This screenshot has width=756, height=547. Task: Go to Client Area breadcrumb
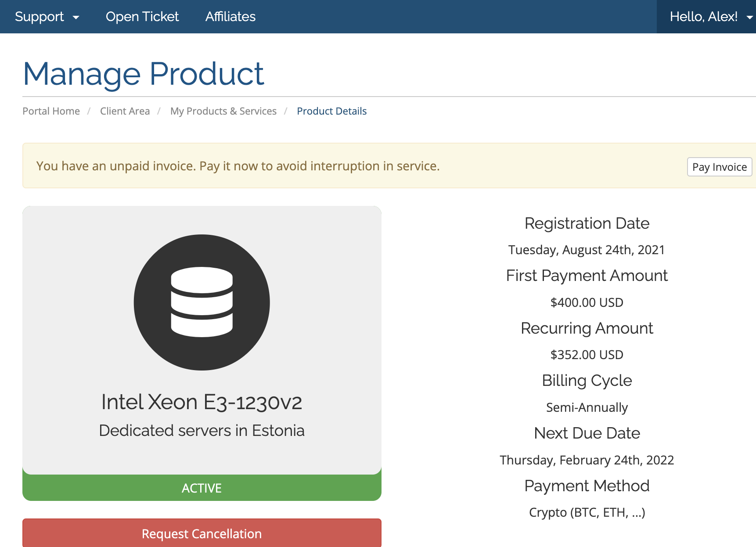125,111
